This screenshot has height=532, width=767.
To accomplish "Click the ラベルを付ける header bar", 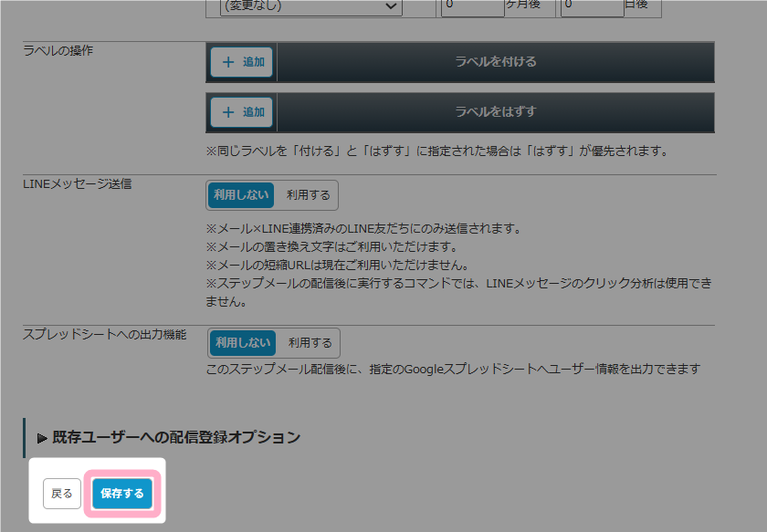I will pyautogui.click(x=495, y=62).
